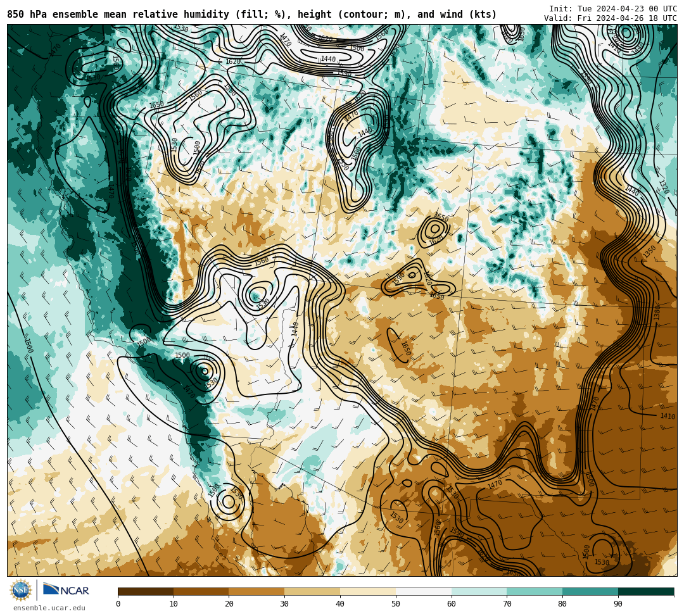The image size is (684, 616).
Task: Click the 80-90% dark teal colorbar segment
Action: (590, 591)
